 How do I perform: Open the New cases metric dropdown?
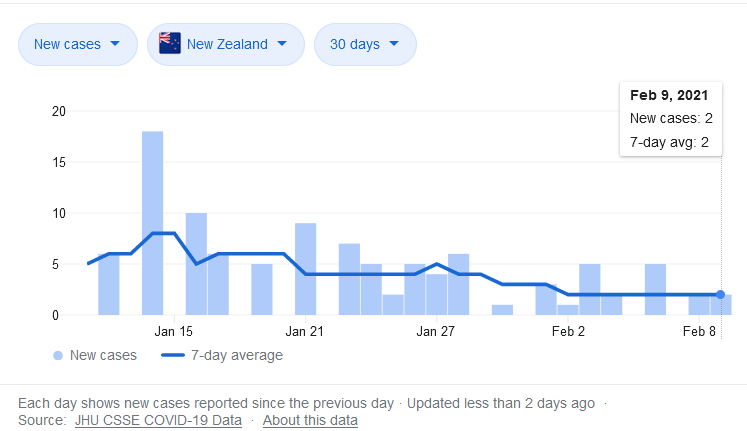(x=76, y=44)
